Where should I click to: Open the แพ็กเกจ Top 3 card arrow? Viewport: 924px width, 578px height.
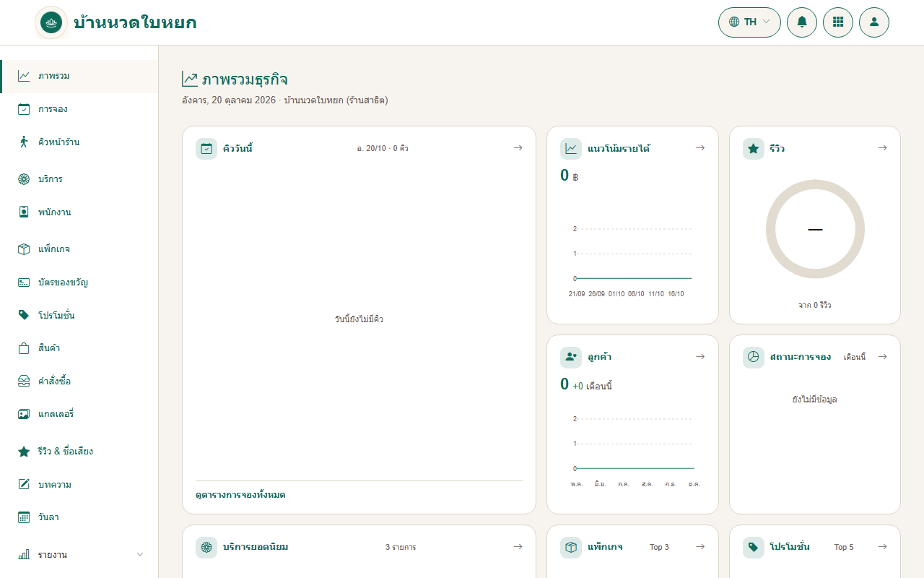(x=700, y=547)
